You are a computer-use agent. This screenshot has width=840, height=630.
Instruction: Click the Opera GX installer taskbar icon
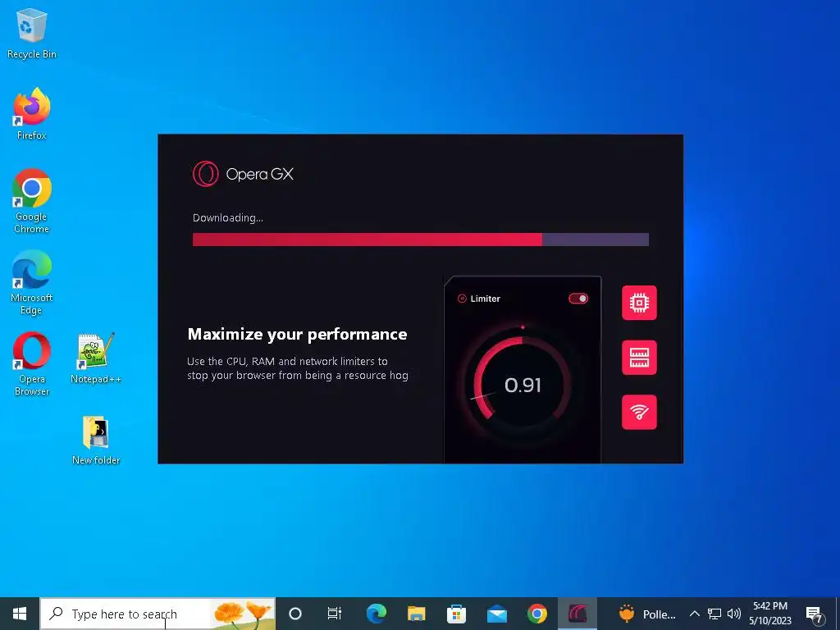click(577, 614)
